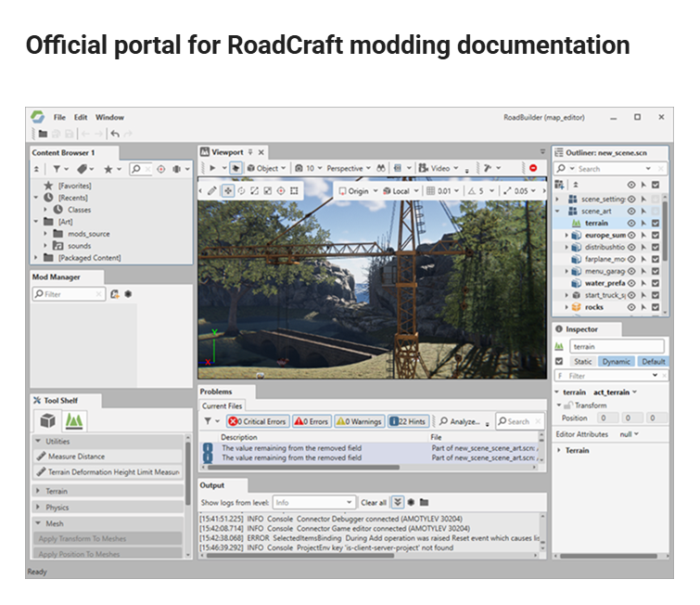Toggle the 22 Hints filter button
700x605 pixels.
click(x=408, y=421)
